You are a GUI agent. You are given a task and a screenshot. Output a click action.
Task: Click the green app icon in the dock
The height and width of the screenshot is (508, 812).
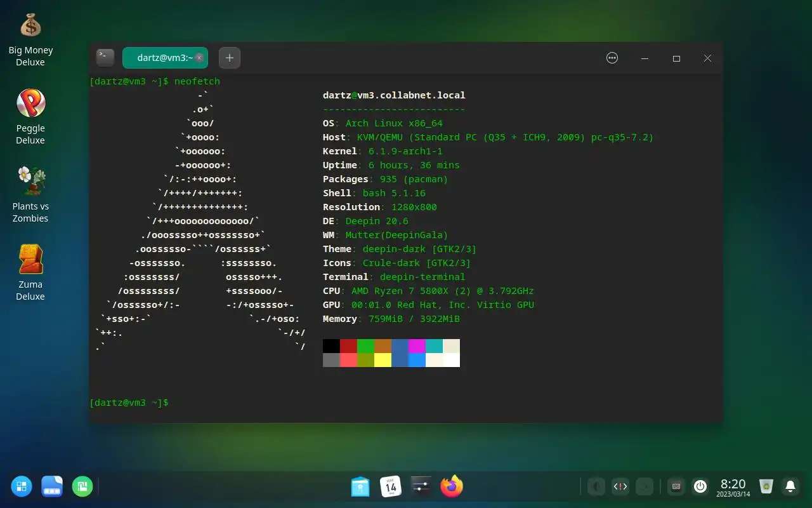click(x=82, y=487)
